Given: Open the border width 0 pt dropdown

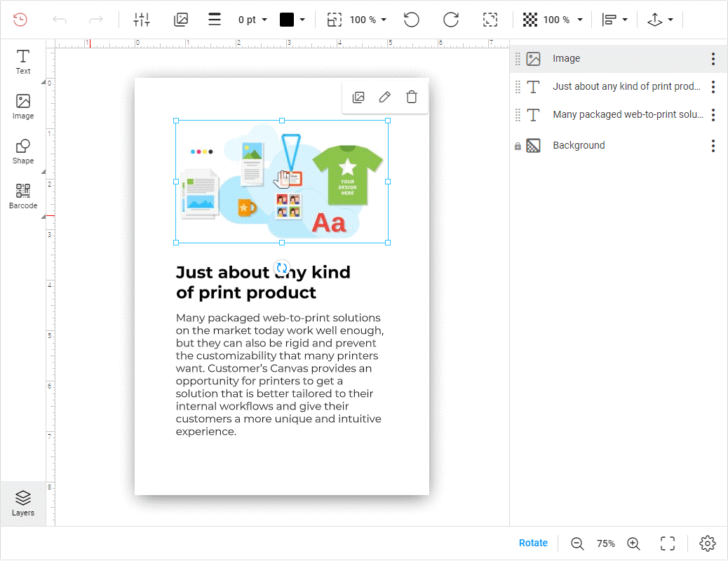Looking at the screenshot, I should click(252, 20).
